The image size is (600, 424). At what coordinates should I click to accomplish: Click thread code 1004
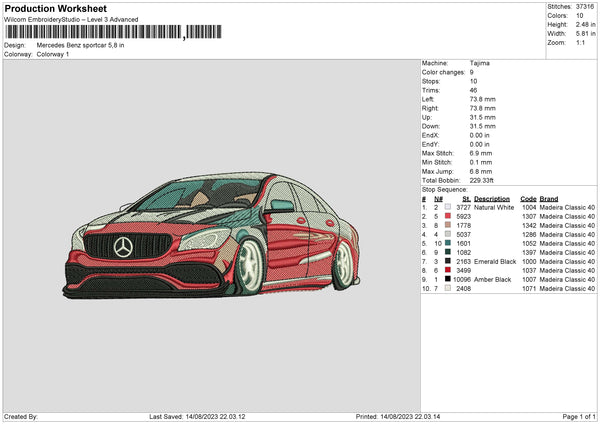coord(529,207)
